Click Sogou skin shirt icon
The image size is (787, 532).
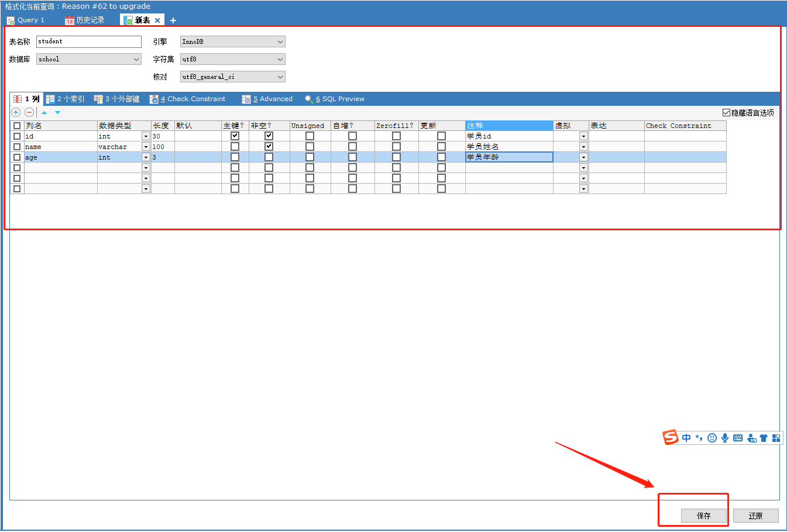tap(764, 438)
